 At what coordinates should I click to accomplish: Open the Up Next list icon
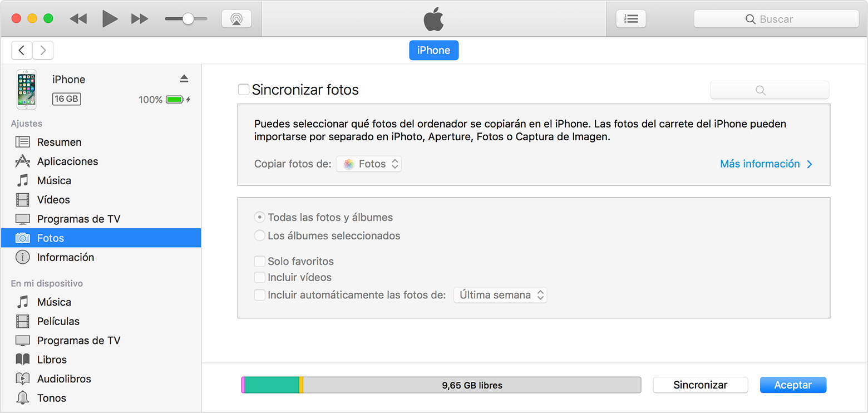pyautogui.click(x=631, y=19)
